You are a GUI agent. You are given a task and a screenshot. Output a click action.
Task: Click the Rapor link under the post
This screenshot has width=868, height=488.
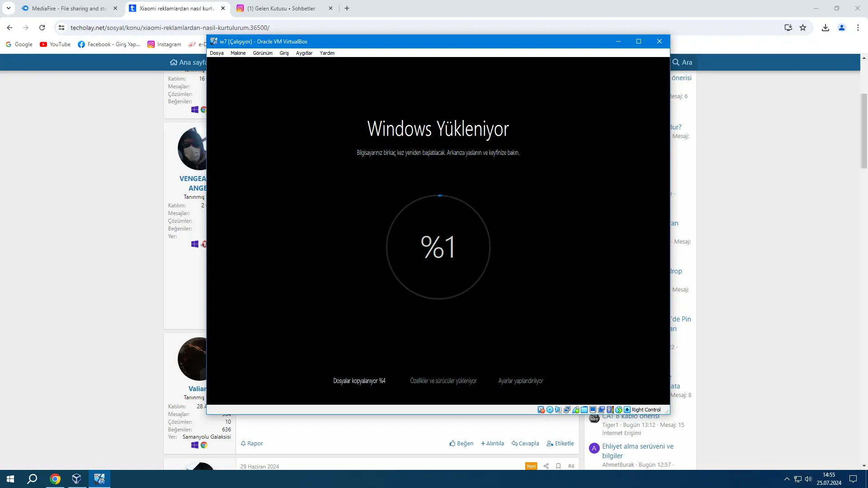[x=252, y=444]
